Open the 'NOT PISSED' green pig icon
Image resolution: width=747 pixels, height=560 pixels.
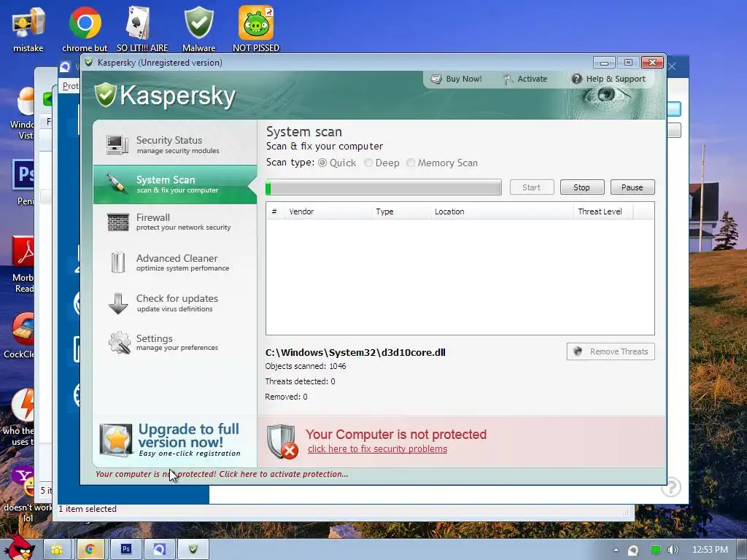coord(256,28)
